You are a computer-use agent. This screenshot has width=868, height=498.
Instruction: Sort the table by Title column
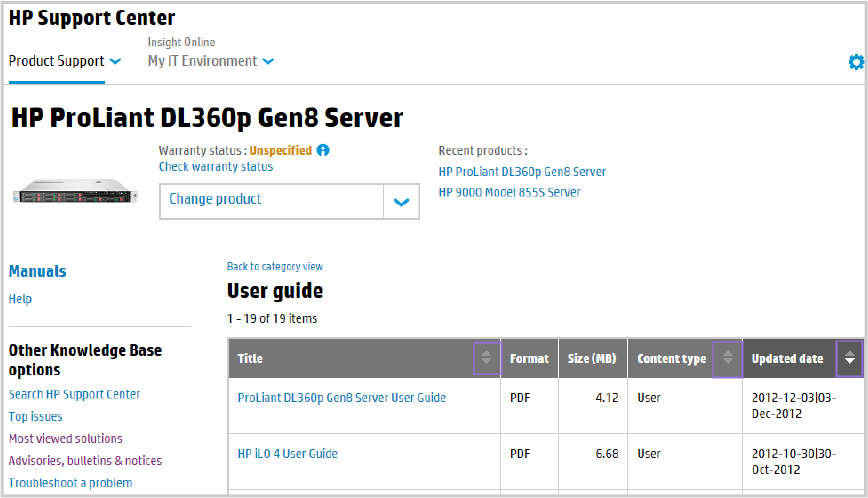[487, 358]
